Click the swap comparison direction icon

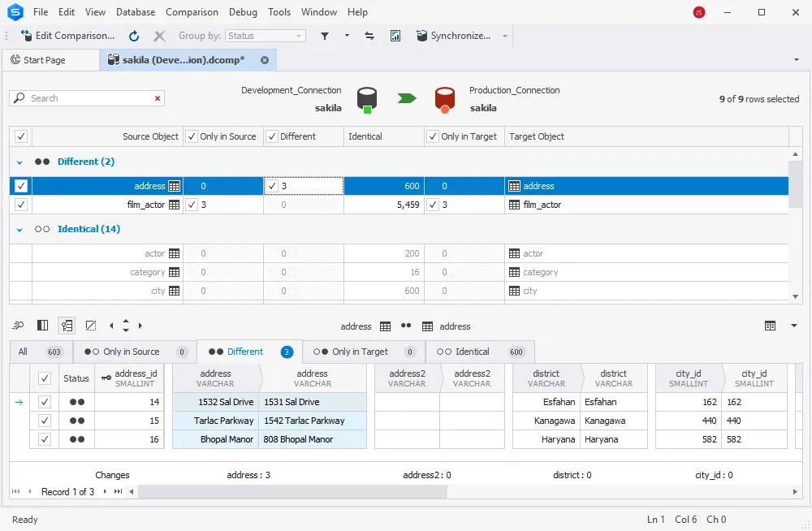coord(369,36)
